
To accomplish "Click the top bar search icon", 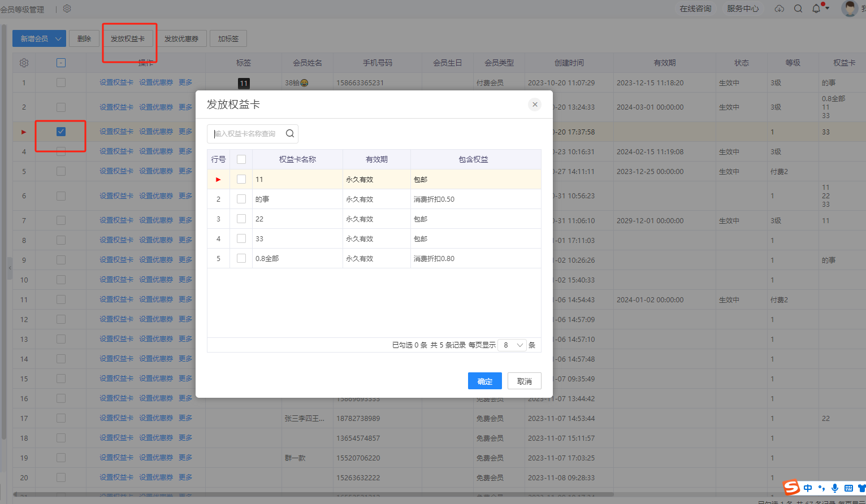I will point(798,8).
